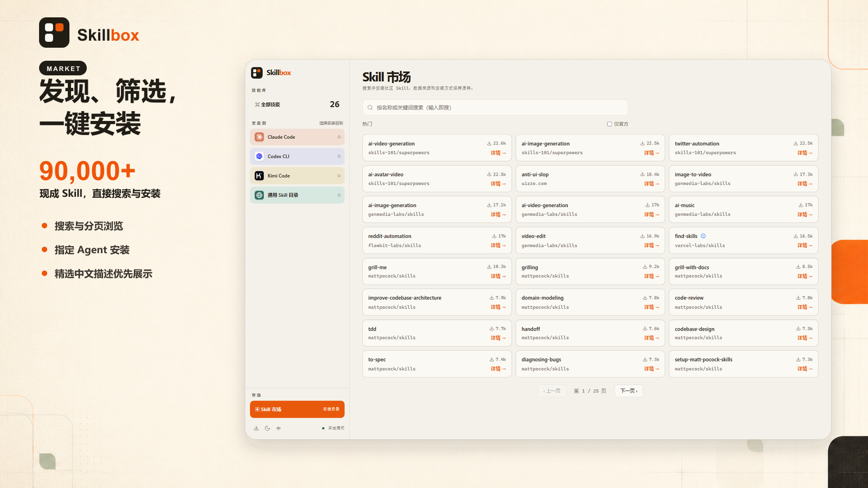868x488 pixels.
Task: Click the 'improve-codebase-architecture' card title
Action: pyautogui.click(x=405, y=298)
